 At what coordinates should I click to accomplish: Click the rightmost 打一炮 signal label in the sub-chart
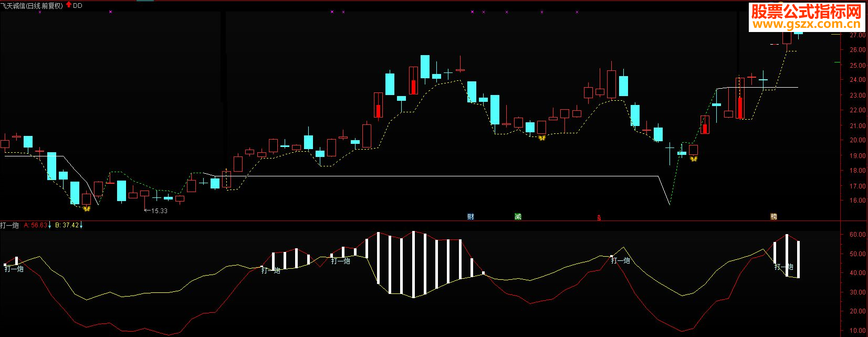tap(784, 267)
